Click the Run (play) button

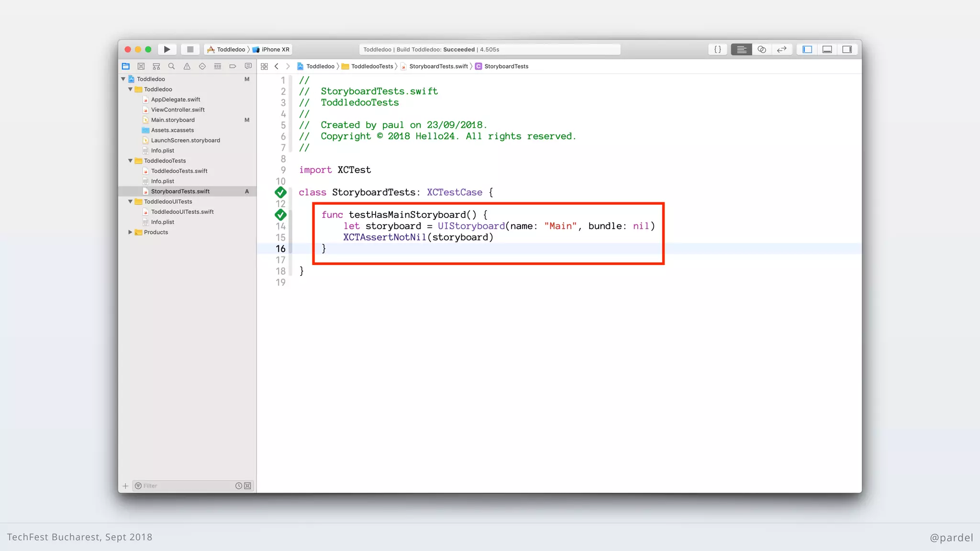click(x=167, y=49)
